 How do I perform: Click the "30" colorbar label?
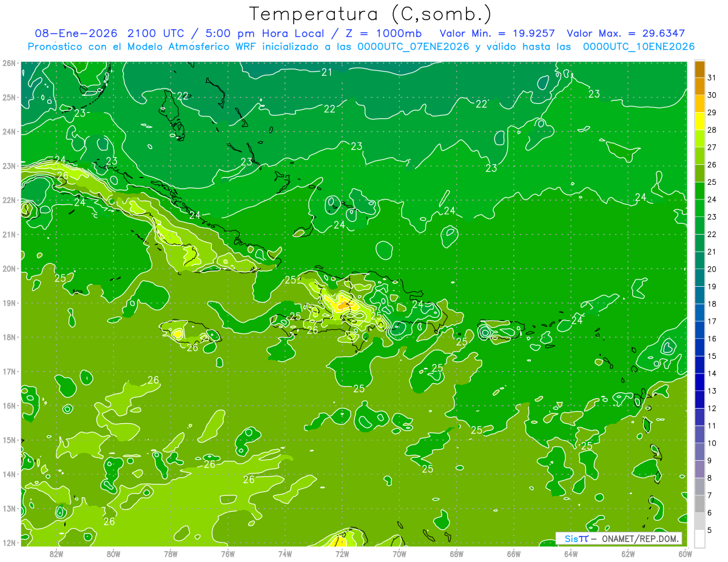[712, 95]
